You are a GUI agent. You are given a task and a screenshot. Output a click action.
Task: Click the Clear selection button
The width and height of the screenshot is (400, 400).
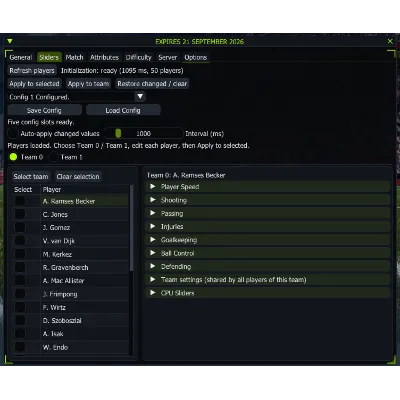78,176
